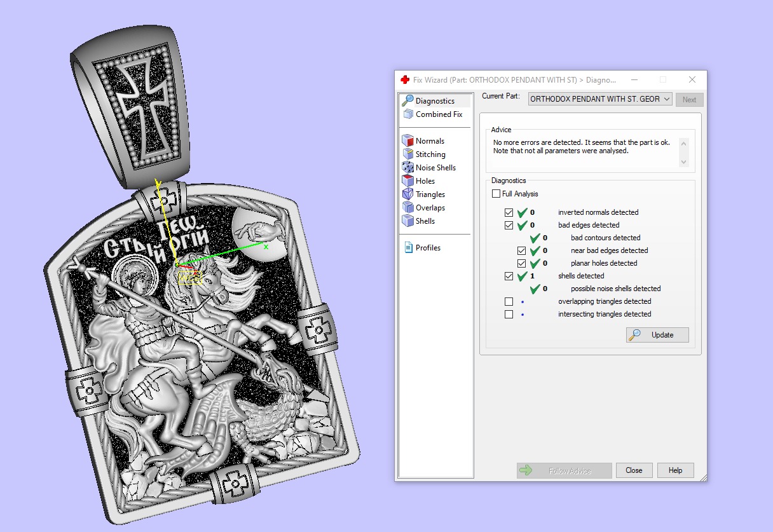Image resolution: width=773 pixels, height=532 pixels.
Task: Click the Shells page label
Action: coord(425,221)
